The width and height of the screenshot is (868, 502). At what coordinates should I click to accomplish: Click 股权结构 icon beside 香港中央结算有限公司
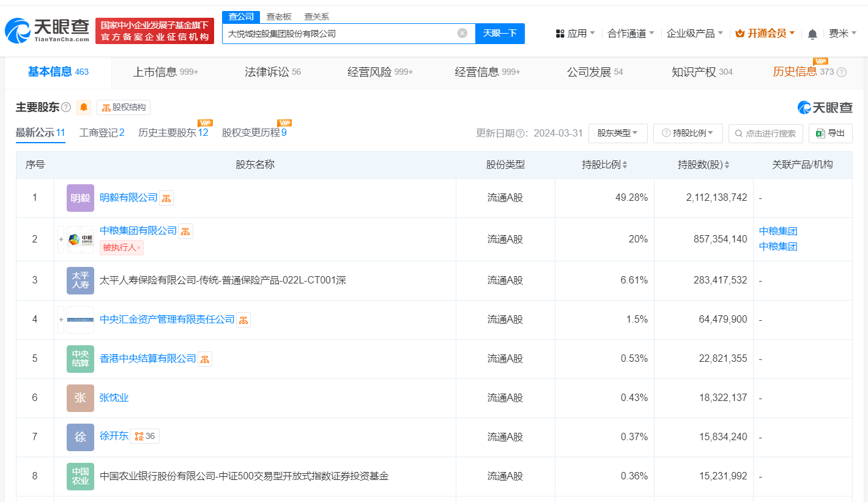click(204, 358)
